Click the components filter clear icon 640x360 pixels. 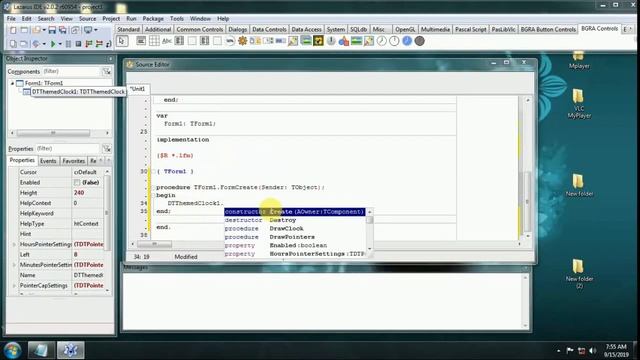pyautogui.click(x=107, y=71)
